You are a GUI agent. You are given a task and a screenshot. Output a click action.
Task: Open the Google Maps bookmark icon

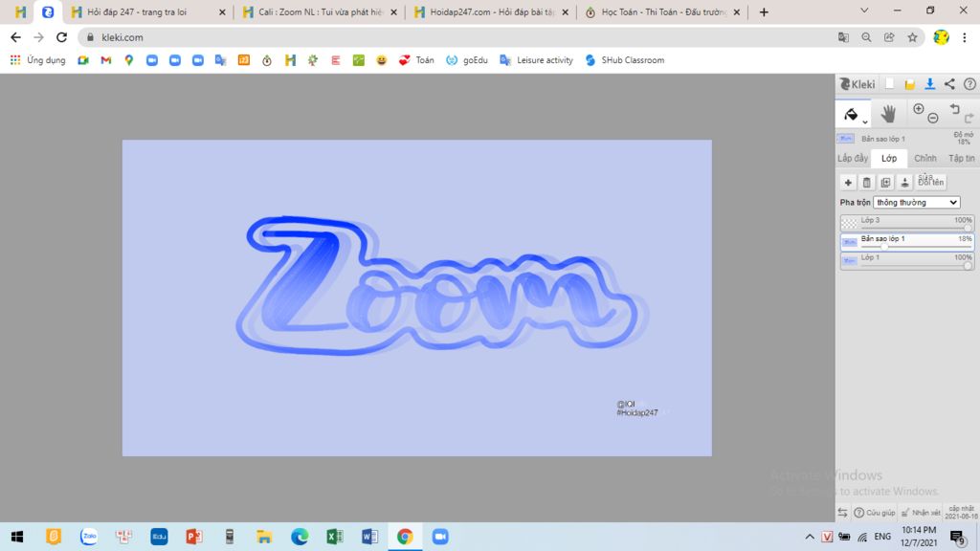click(129, 60)
